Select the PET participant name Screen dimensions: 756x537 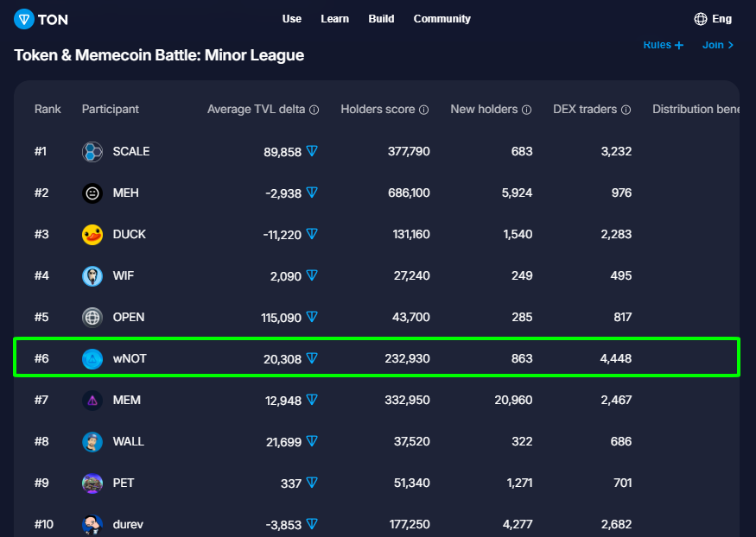tap(124, 483)
